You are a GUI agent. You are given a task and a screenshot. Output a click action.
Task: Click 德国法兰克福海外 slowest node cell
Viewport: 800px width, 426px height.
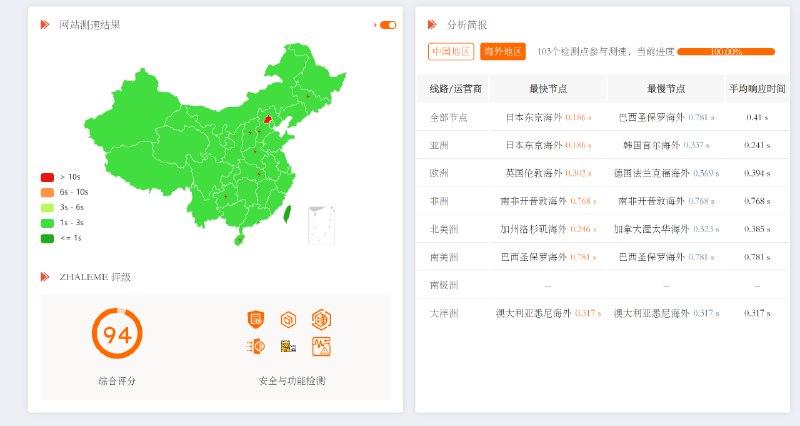(666, 173)
